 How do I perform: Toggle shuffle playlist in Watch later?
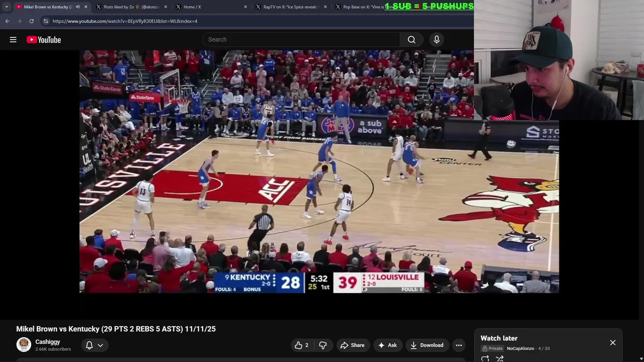500,358
